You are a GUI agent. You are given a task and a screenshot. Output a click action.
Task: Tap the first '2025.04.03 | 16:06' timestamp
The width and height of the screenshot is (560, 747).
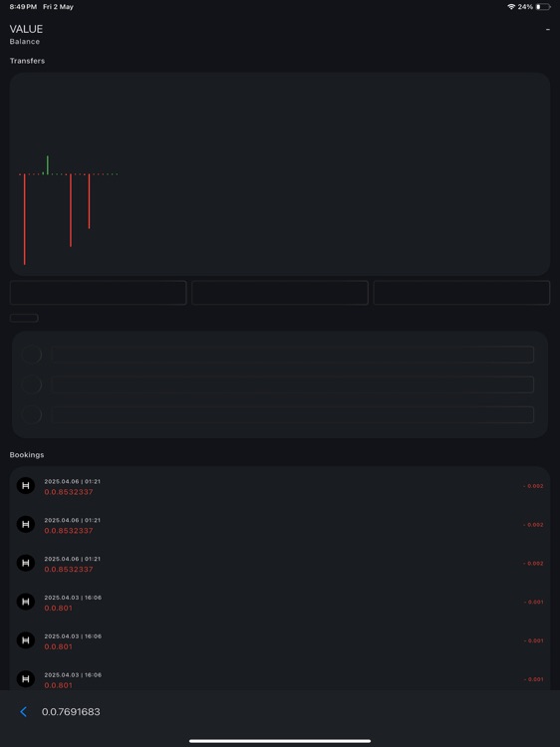[73, 598]
